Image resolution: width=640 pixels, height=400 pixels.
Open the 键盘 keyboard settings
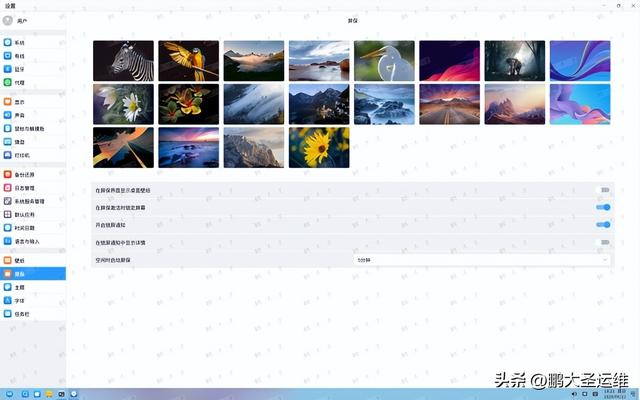33,142
